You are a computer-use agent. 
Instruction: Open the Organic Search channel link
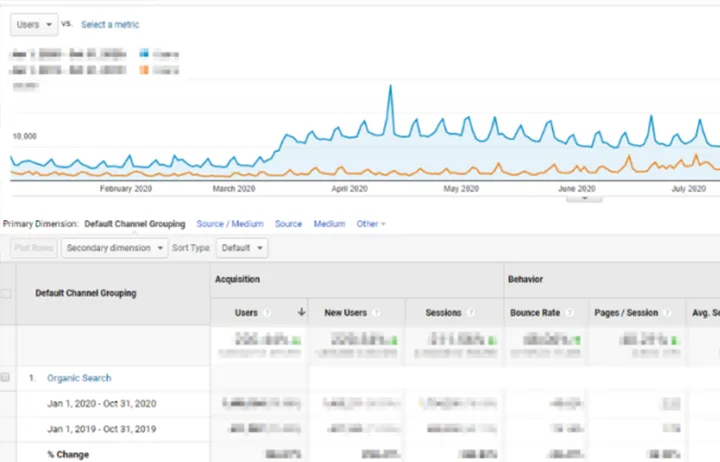click(79, 378)
